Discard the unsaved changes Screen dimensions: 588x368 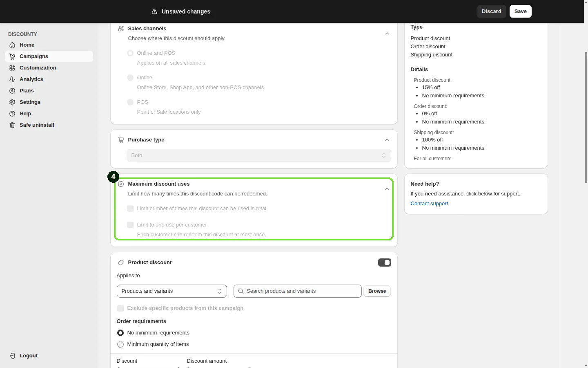click(492, 11)
